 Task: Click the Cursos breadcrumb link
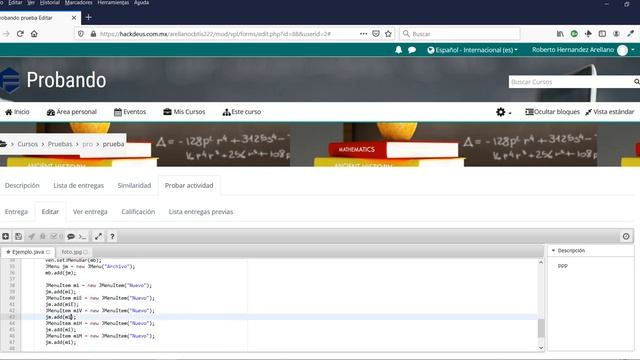tap(27, 144)
